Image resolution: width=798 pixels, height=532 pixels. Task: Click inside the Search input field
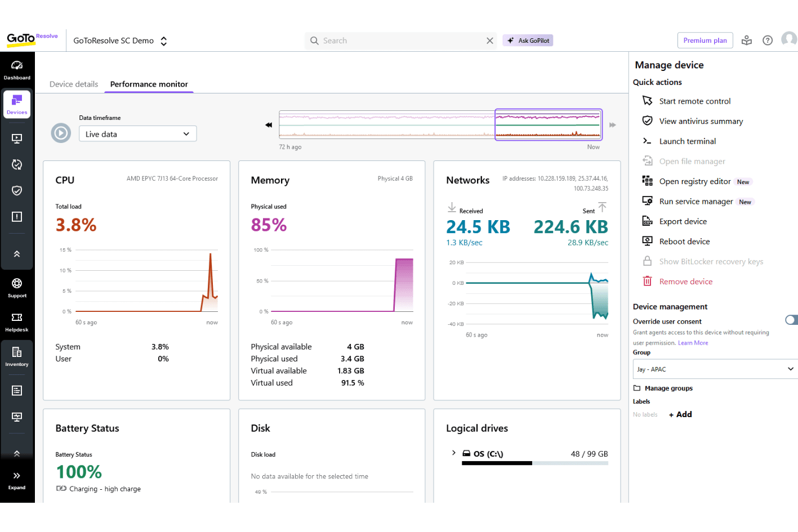pos(401,41)
